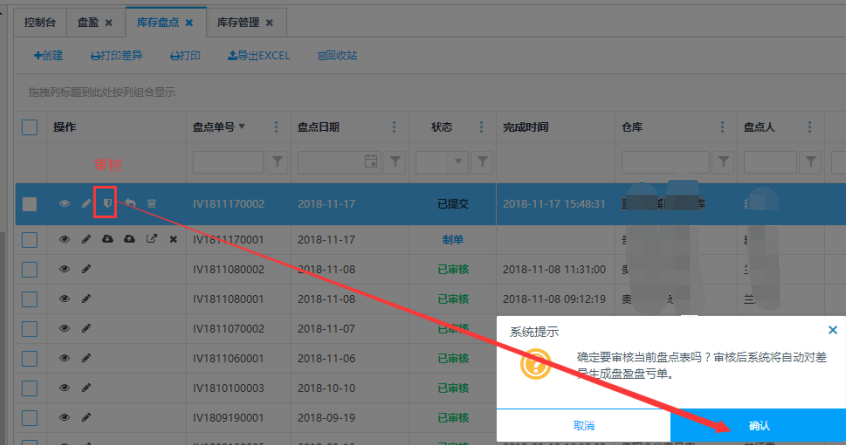Image resolution: width=846 pixels, height=445 pixels.
Task: Click the view eye icon for IV1811170001
Action: point(65,240)
